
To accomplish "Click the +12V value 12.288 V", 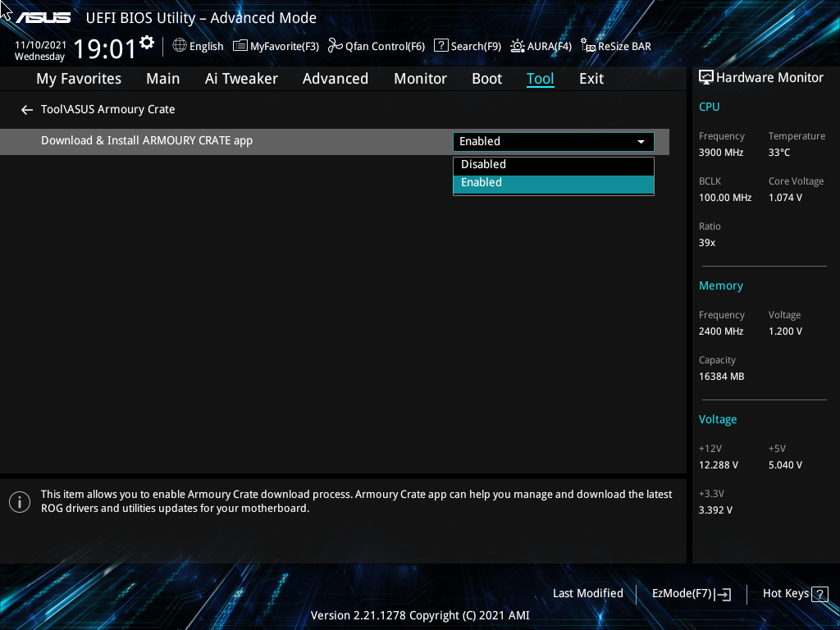I will point(718,465).
